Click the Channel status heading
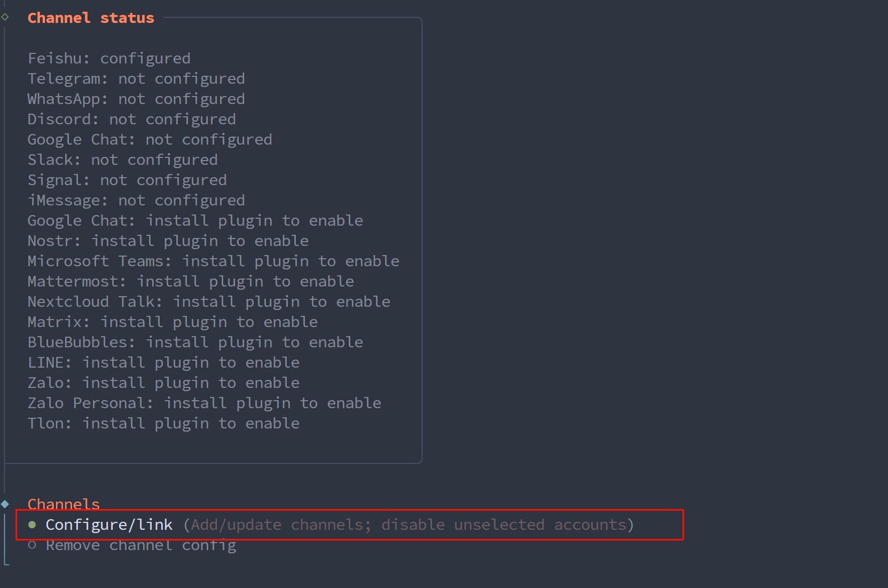The height and width of the screenshot is (588, 888). (91, 18)
